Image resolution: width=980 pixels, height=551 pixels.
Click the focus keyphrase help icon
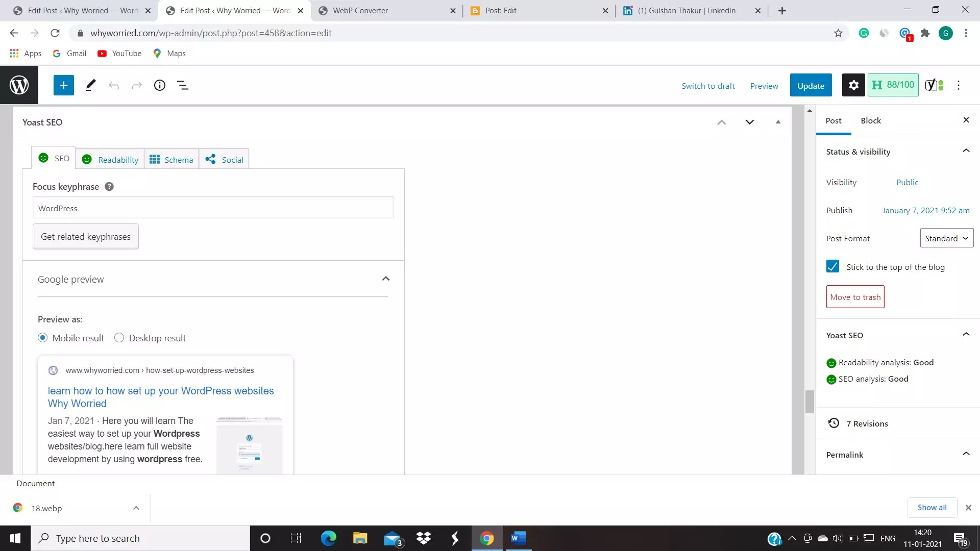[x=109, y=187]
